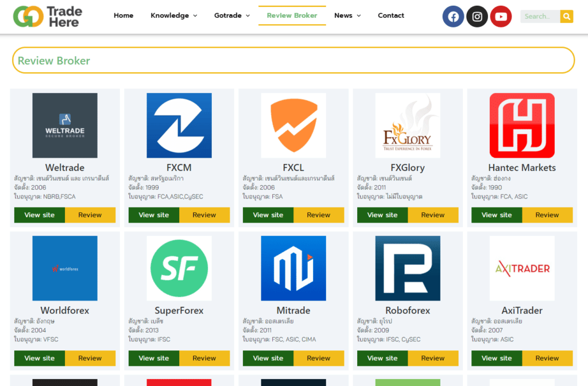Click the AxiTrader broker logo
Screen dimensions: 588x386
[x=522, y=268]
